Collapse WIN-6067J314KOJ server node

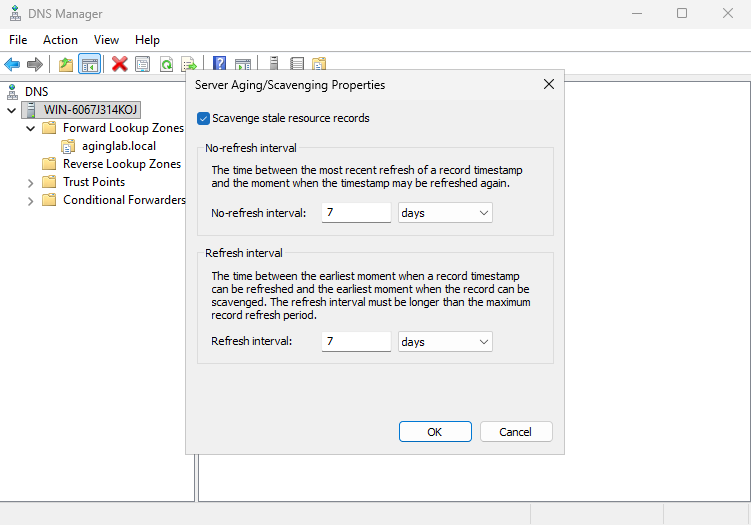[x=12, y=111]
